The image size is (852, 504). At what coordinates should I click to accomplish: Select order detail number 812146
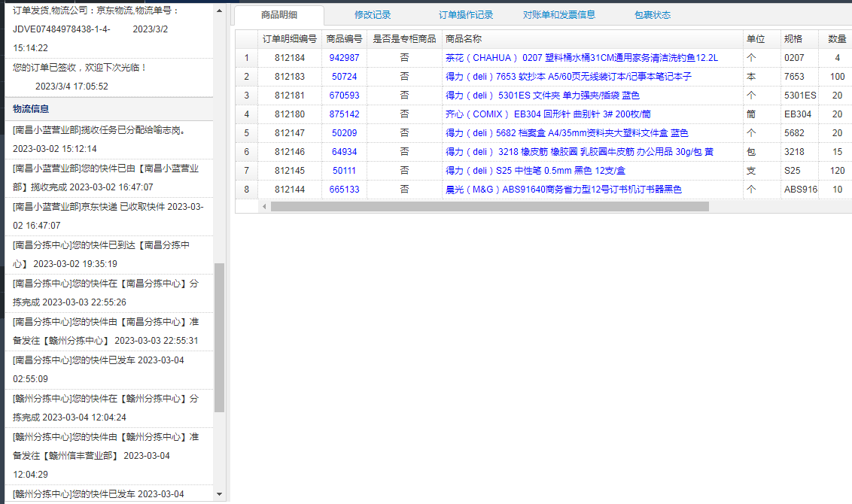[x=290, y=152]
